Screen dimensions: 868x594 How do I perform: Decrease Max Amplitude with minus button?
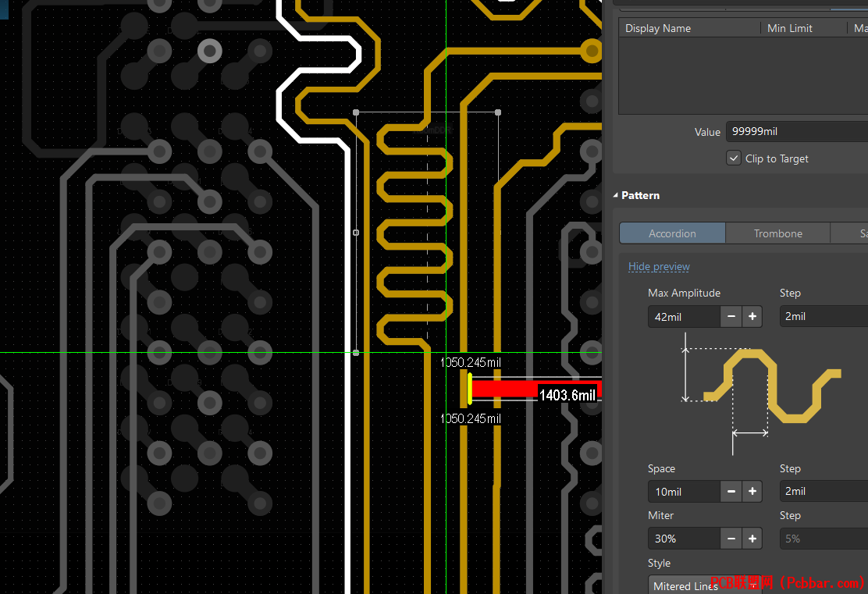(731, 317)
